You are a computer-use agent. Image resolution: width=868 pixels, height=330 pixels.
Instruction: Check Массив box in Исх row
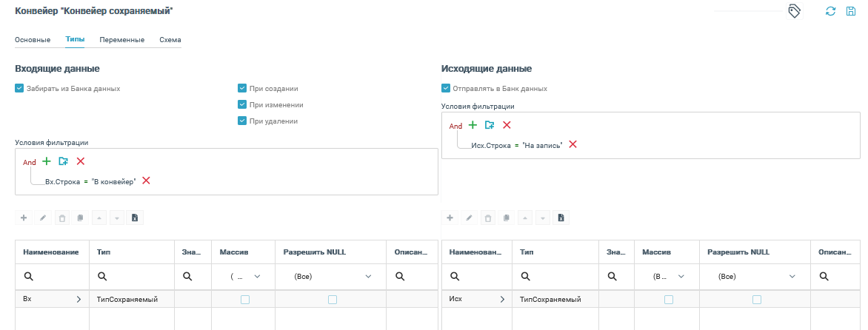pyautogui.click(x=669, y=300)
